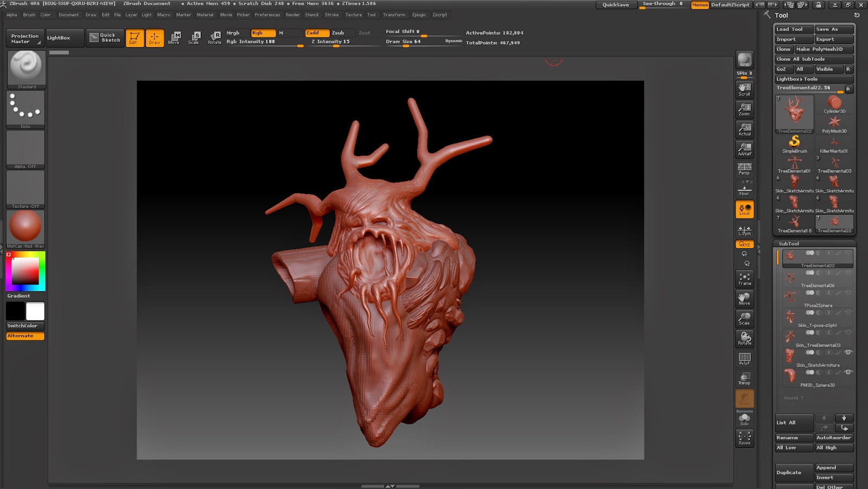Toggle PolyF polyframe display

tap(744, 358)
